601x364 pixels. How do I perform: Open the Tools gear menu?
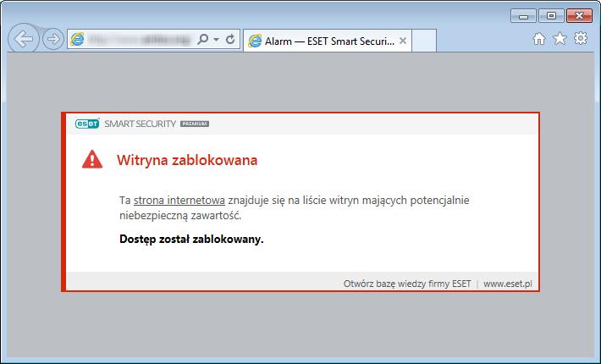[581, 38]
